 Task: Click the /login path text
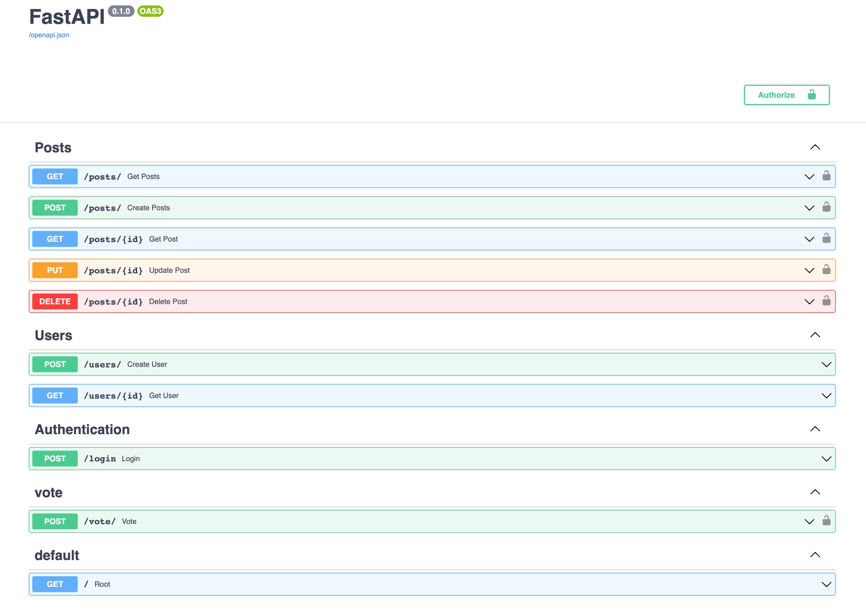click(x=100, y=459)
